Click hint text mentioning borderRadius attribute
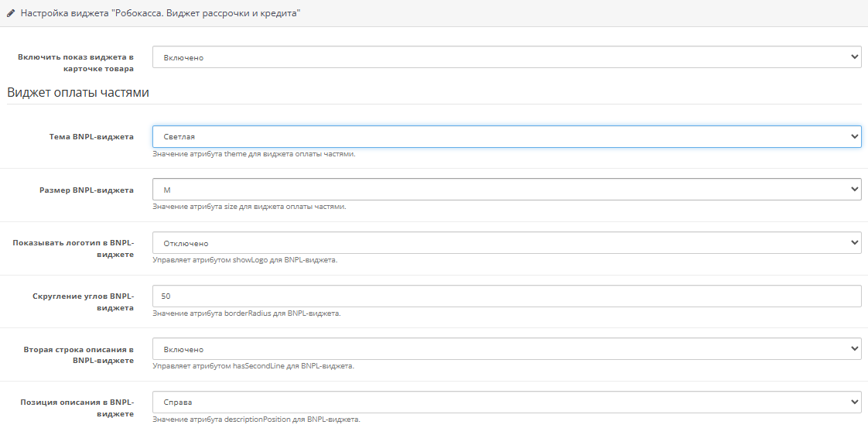Screen dimensions: 868x435 [246, 313]
